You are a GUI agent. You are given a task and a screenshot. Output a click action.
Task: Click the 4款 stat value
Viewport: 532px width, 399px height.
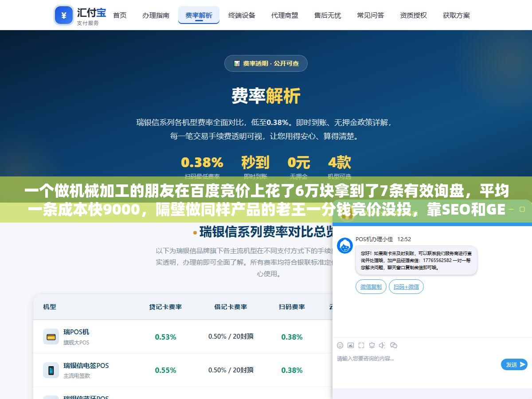pos(340,163)
